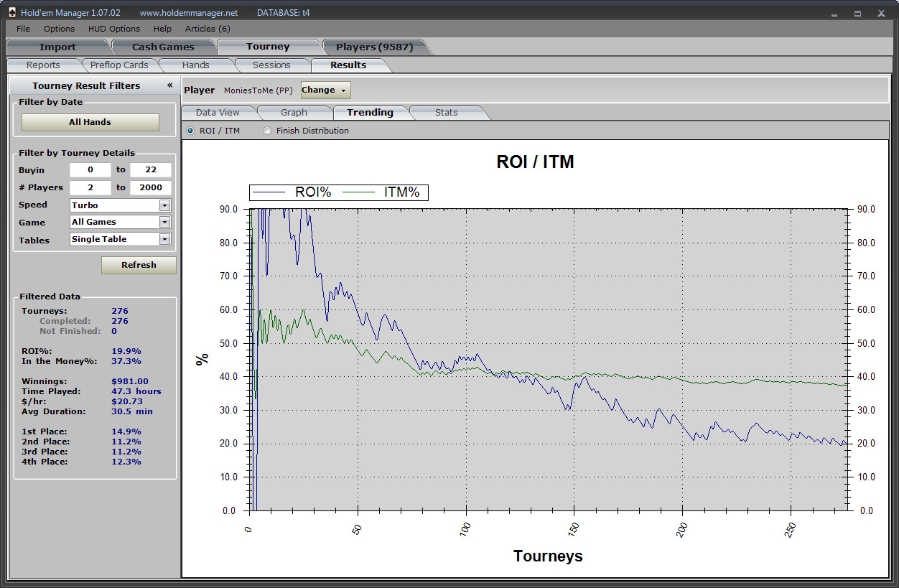Screen dimensions: 899x588
Task: Switch to the Cash Games tab
Action: pos(163,47)
